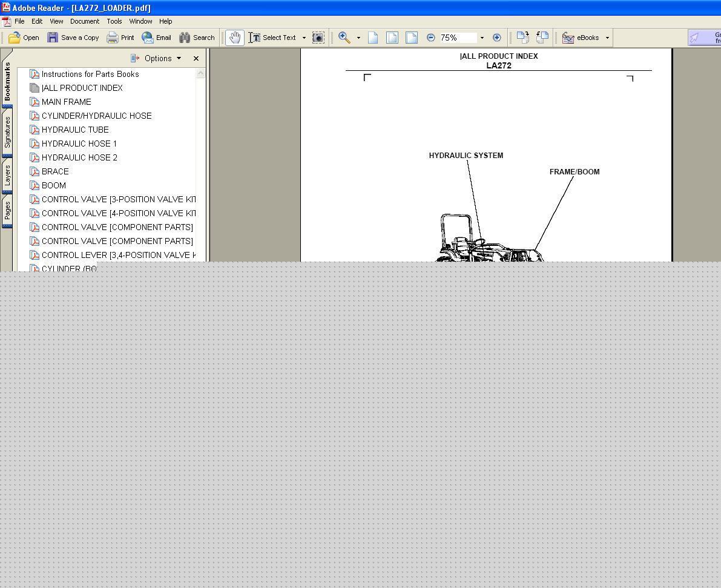Expand the bookmarks Options menu
This screenshot has width=721, height=588.
[162, 58]
